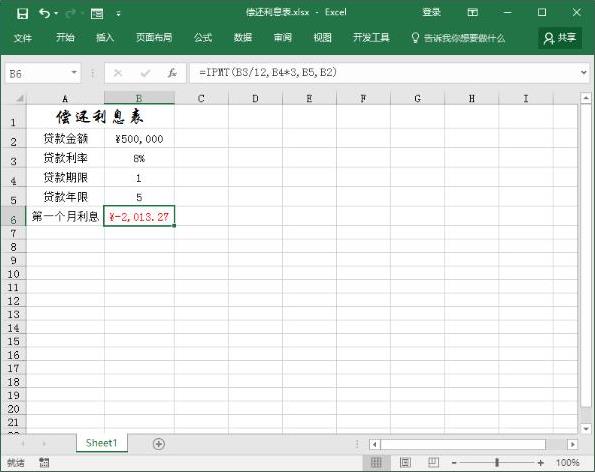Click the 偿还利息表 title cell
Image resolution: width=595 pixels, height=472 pixels.
(x=100, y=117)
